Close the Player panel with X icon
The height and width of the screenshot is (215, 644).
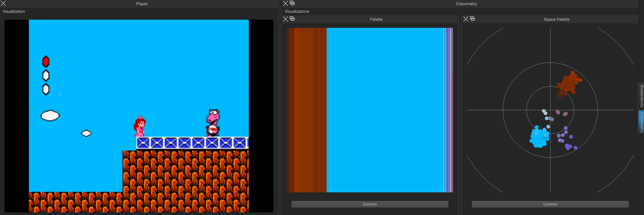(x=3, y=3)
